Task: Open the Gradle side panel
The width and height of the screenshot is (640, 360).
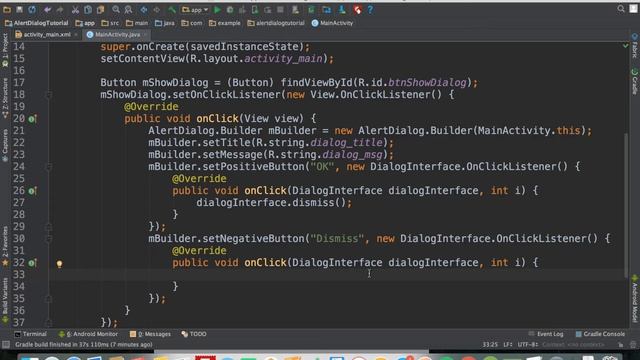Action: pos(635,82)
